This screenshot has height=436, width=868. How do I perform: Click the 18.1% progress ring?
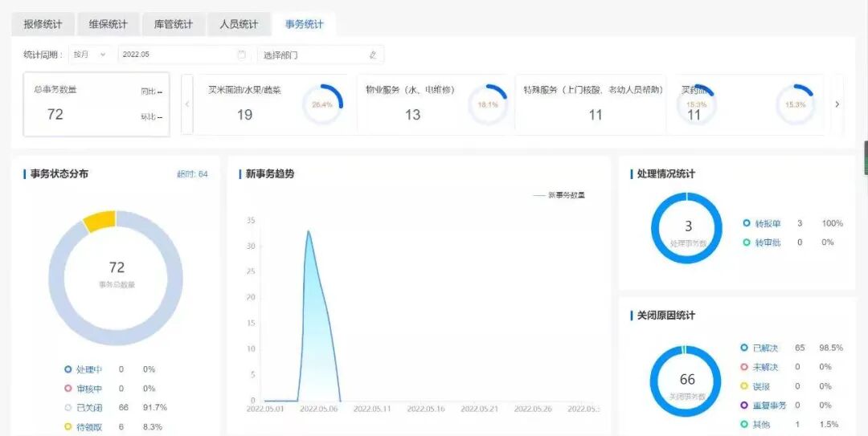(488, 104)
